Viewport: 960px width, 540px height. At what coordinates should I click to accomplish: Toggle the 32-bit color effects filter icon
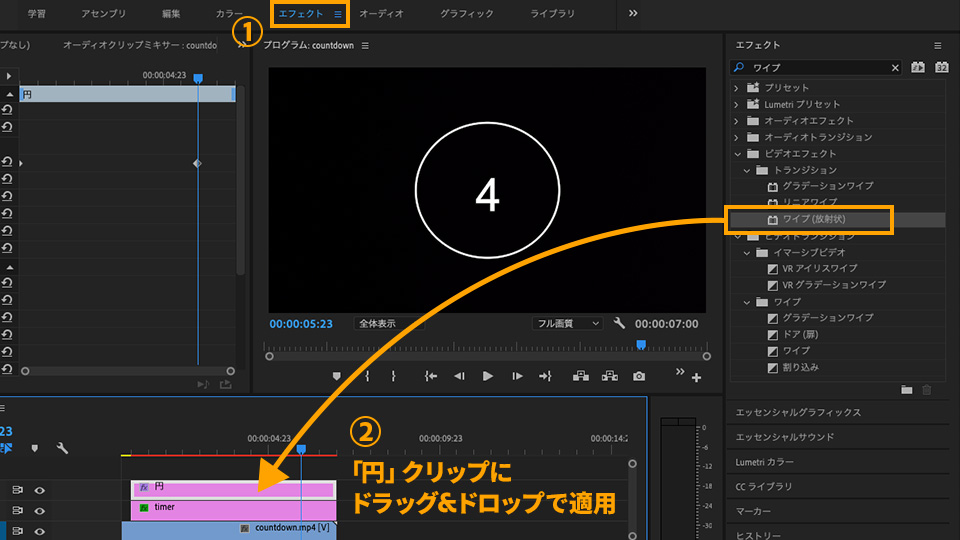[942, 67]
